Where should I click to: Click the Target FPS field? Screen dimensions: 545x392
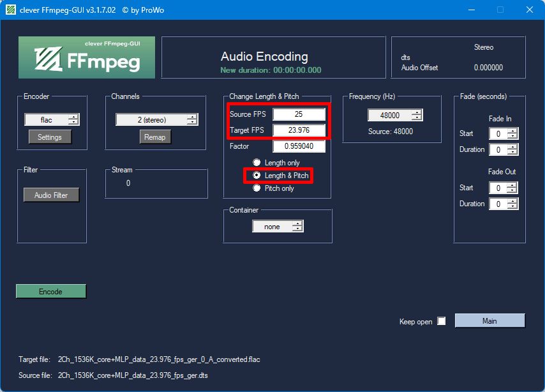[299, 130]
